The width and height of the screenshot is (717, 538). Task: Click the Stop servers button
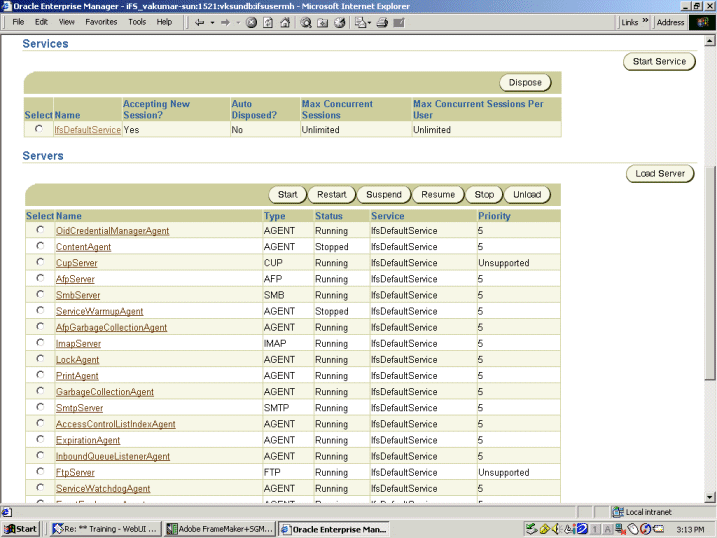point(484,195)
